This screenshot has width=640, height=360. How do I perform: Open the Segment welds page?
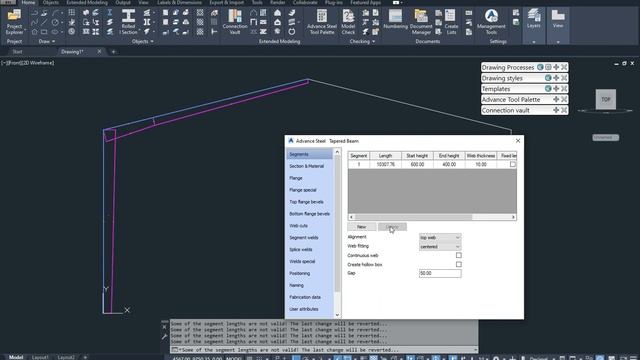click(304, 237)
